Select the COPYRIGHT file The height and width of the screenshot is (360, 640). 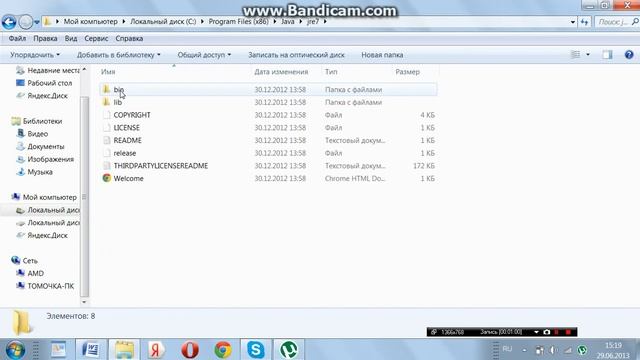[132, 115]
